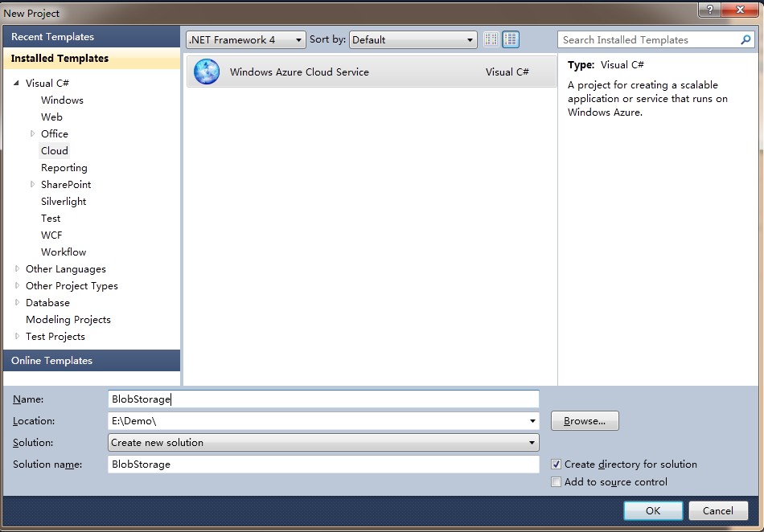Image resolution: width=764 pixels, height=532 pixels.
Task: Expand the Other Project Types node arrow
Action: [x=17, y=286]
